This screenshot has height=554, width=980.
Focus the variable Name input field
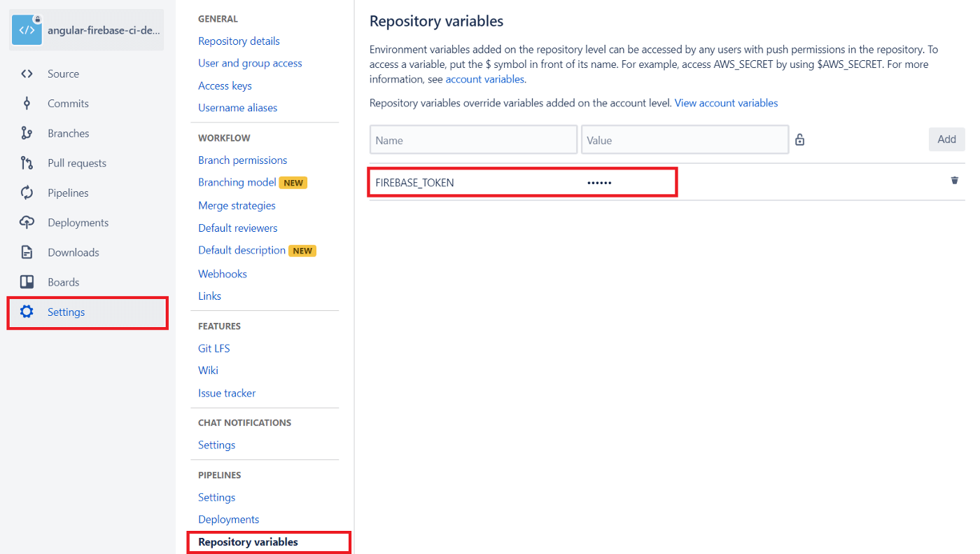click(473, 140)
